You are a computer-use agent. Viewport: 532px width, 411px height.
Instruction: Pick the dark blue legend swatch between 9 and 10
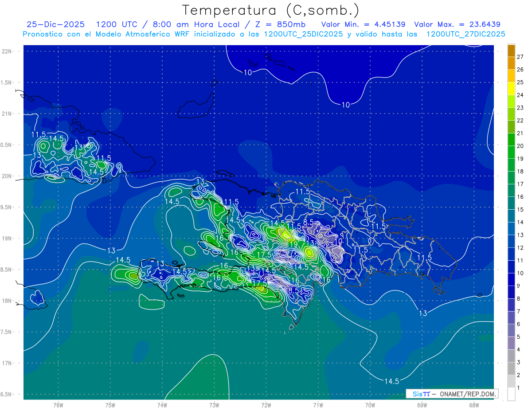(x=511, y=279)
